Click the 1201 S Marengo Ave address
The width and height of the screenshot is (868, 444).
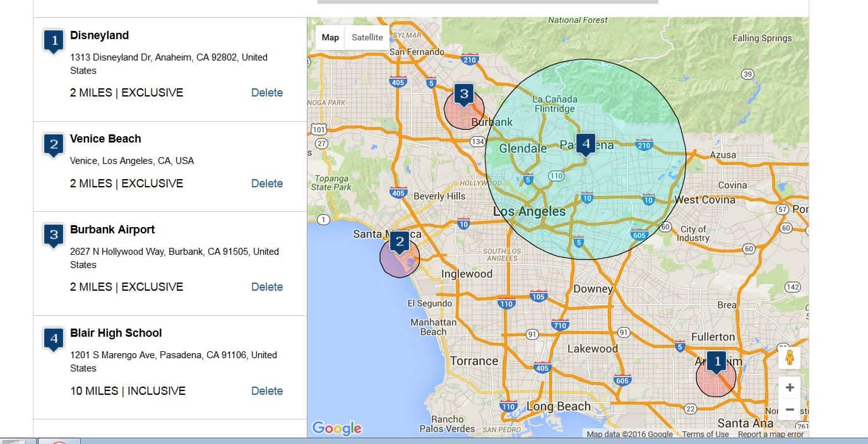174,361
